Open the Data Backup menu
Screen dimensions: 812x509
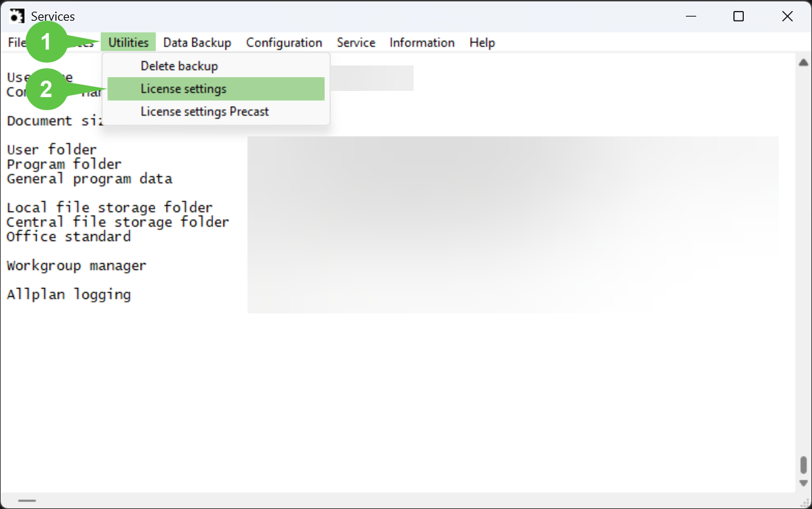(197, 43)
